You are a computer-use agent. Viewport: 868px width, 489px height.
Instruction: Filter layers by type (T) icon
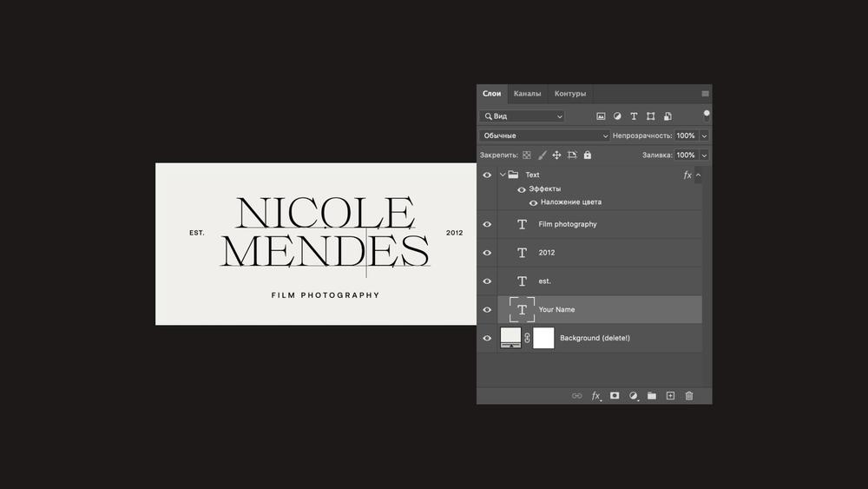point(634,116)
